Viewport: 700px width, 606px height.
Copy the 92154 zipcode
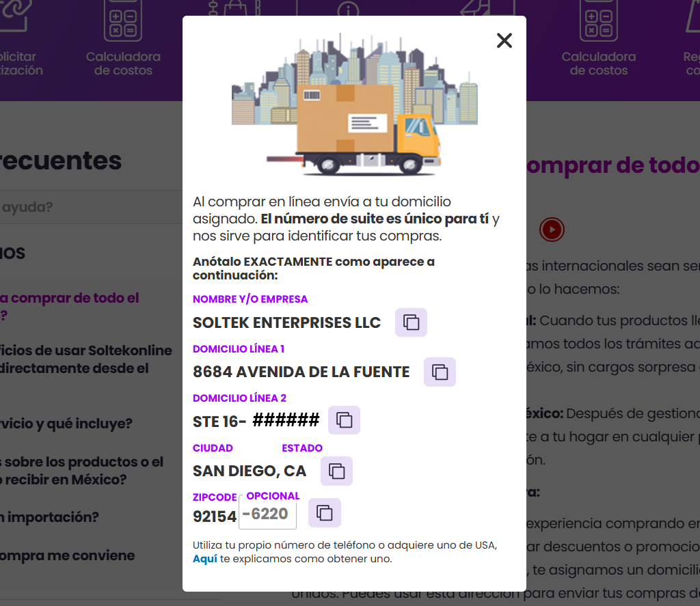[x=325, y=512]
